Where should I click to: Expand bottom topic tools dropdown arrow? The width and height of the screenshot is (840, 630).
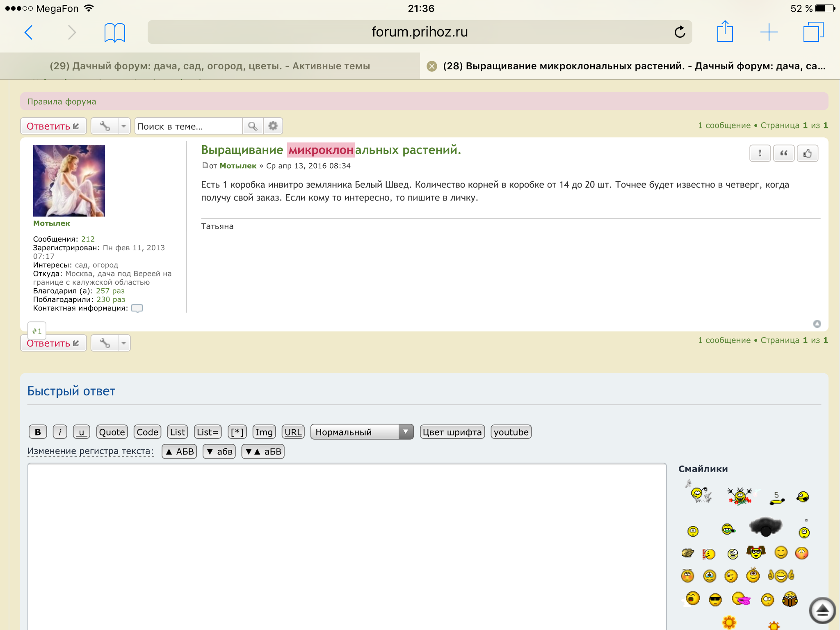[123, 343]
